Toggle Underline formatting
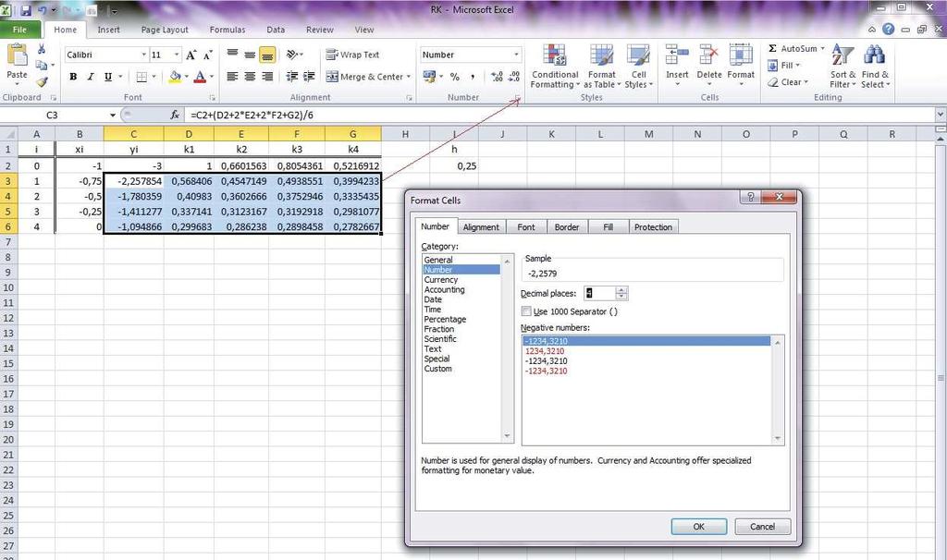947x560 pixels. pyautogui.click(x=107, y=77)
